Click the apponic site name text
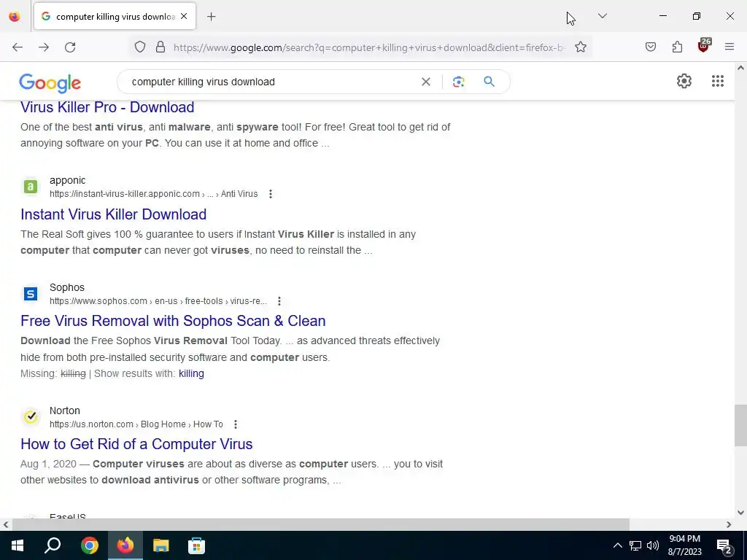This screenshot has width=747, height=560. pyautogui.click(x=68, y=181)
